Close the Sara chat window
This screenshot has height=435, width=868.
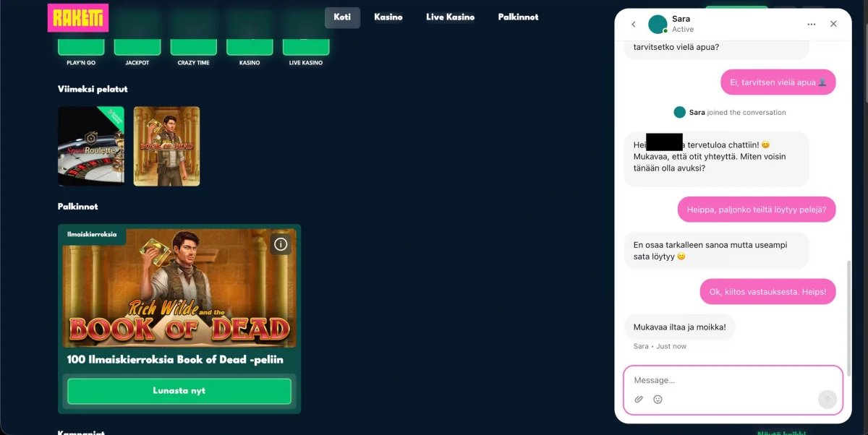coord(833,24)
